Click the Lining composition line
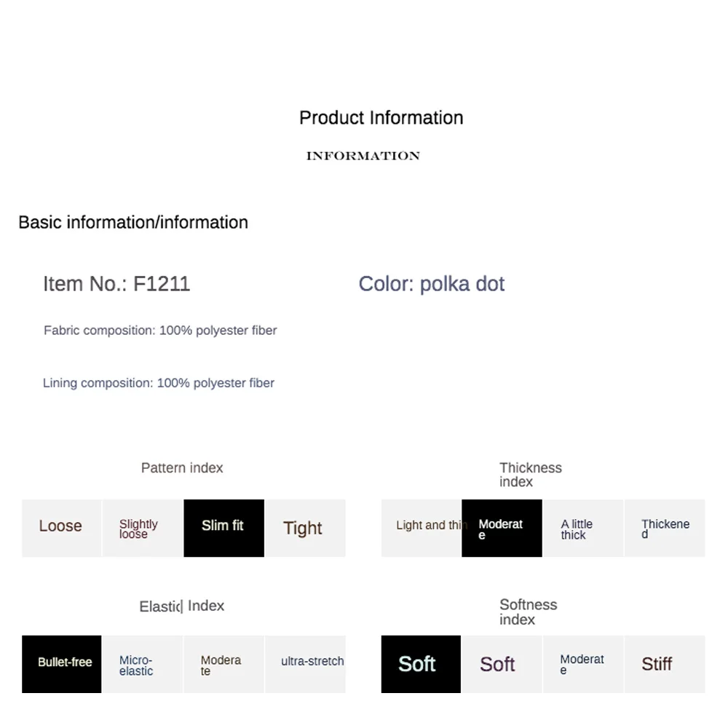 (x=158, y=383)
